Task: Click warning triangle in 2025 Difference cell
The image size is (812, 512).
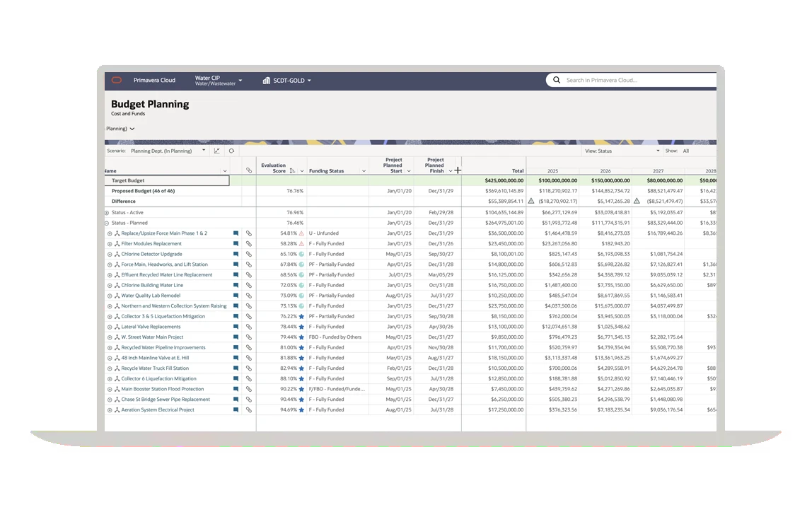Action: coord(531,201)
